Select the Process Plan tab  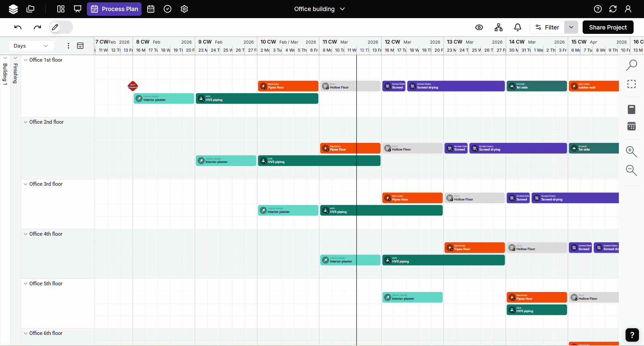114,9
